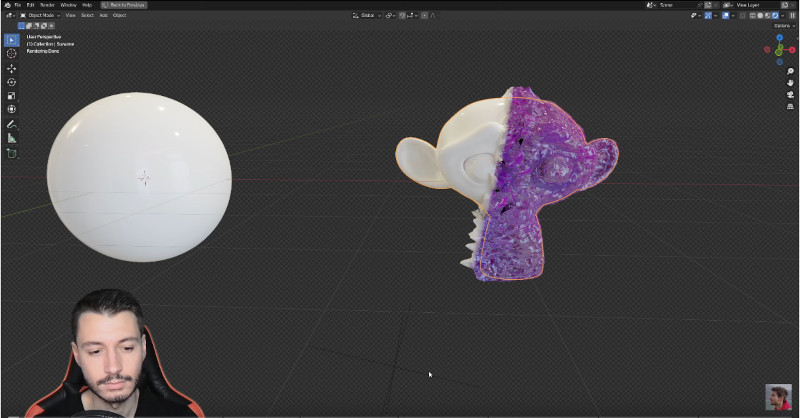
Task: Click the blue Z axis gizmo handle
Action: point(780,38)
